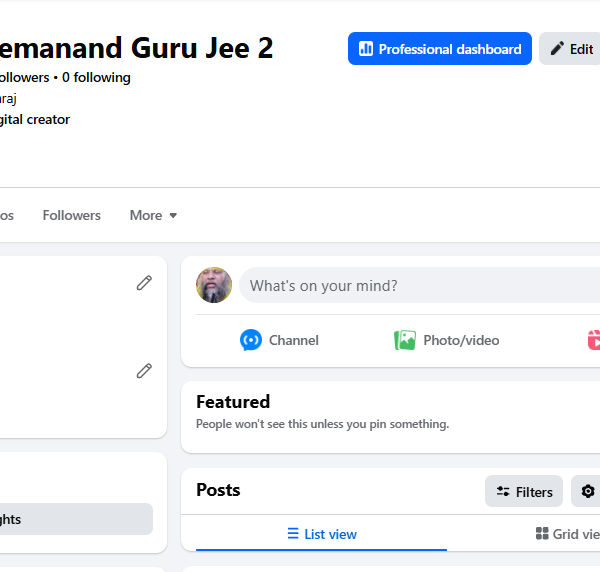Choose the Photo/video post option
This screenshot has width=600, height=572.
447,340
